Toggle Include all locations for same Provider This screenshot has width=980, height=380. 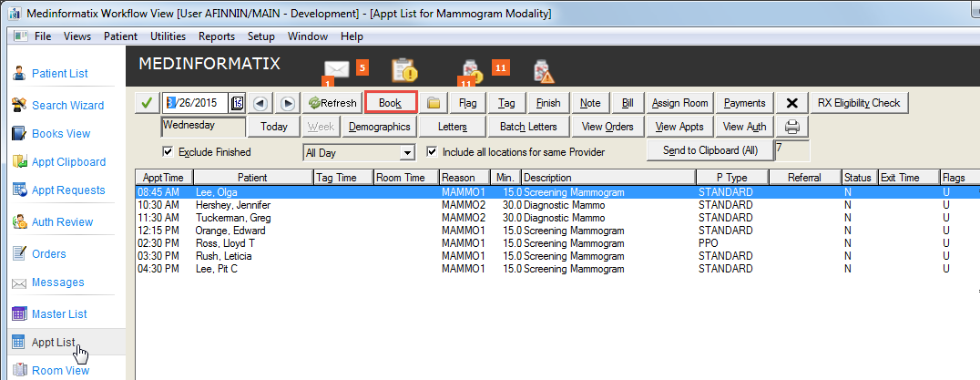(431, 151)
